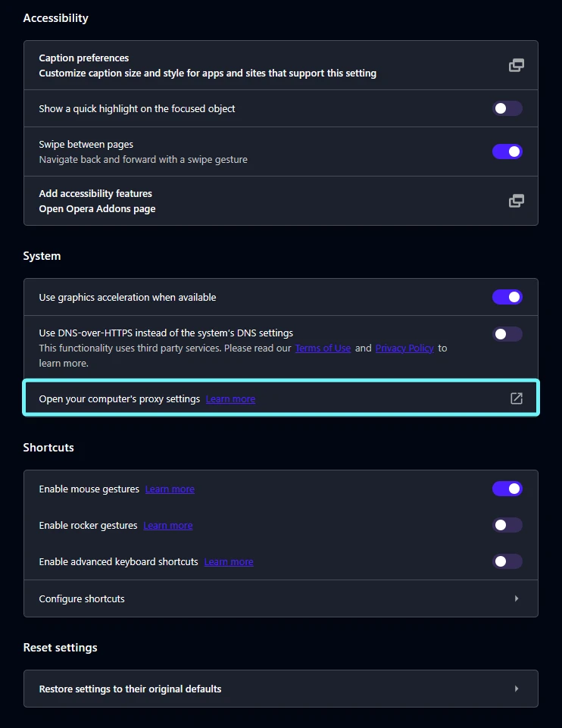Expand Restore settings to original defaults arrow
562x728 pixels.
pyautogui.click(x=517, y=689)
